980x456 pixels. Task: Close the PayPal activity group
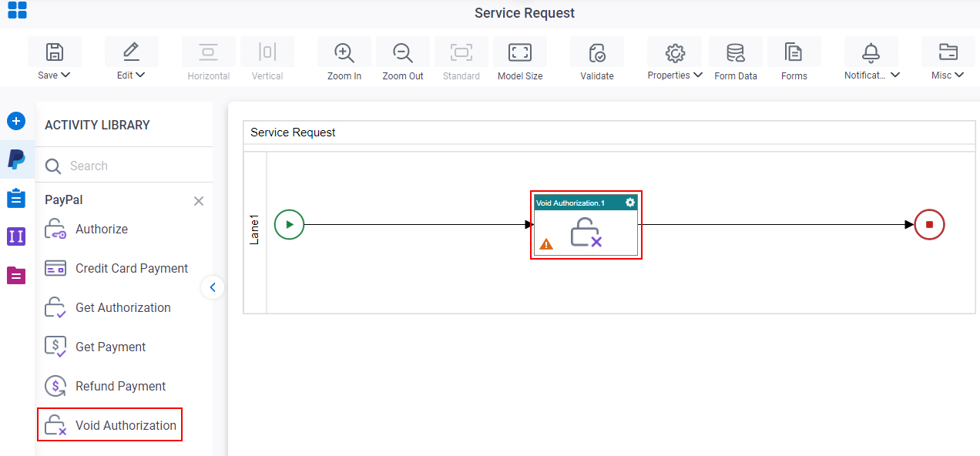click(x=199, y=201)
